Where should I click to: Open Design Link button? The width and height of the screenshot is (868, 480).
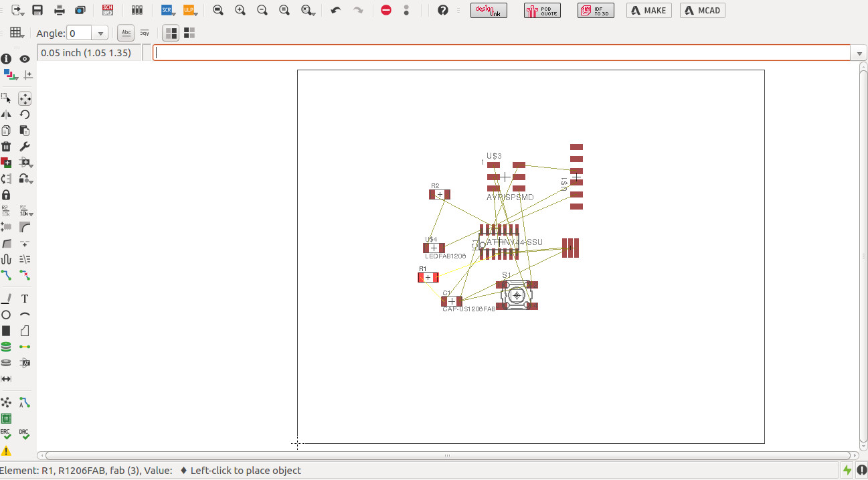pyautogui.click(x=489, y=10)
